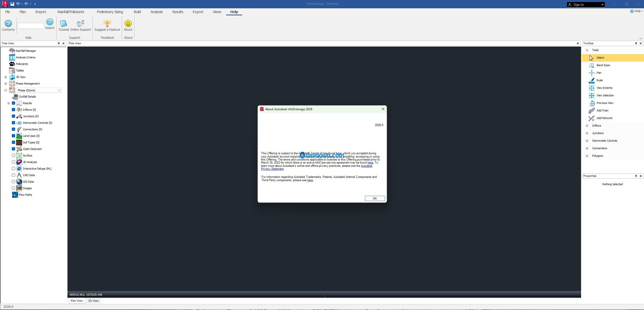Select the Ruler tool in the Toolbox

point(599,80)
